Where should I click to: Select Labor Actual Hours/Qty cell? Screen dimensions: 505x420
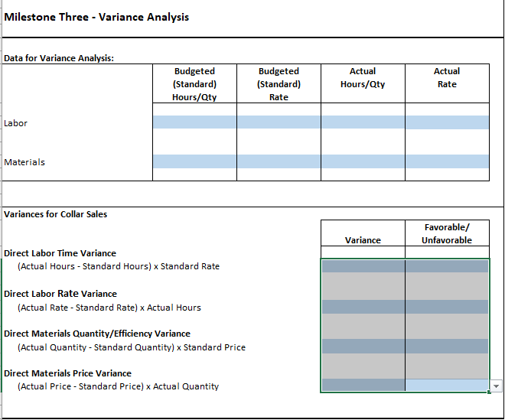[363, 122]
